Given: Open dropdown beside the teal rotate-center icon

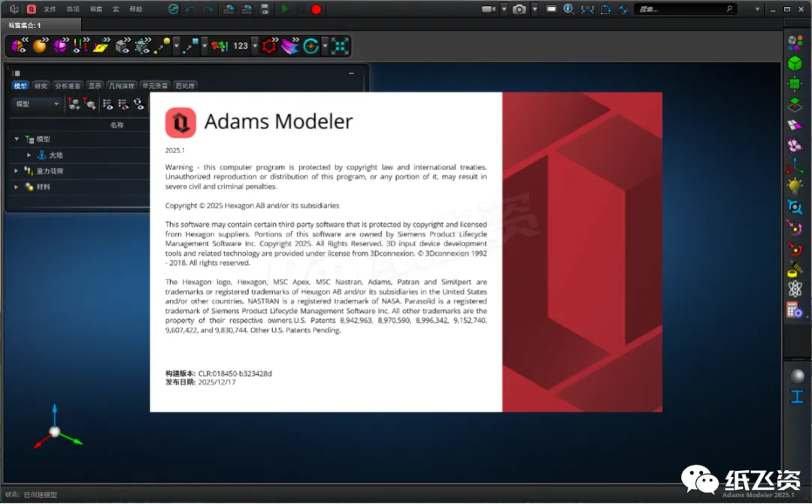Looking at the screenshot, I should point(326,46).
